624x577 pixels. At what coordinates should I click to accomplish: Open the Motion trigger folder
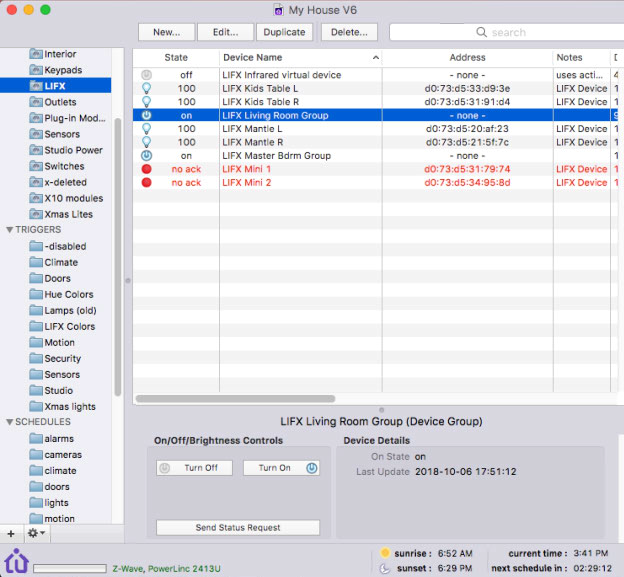[x=52, y=342]
